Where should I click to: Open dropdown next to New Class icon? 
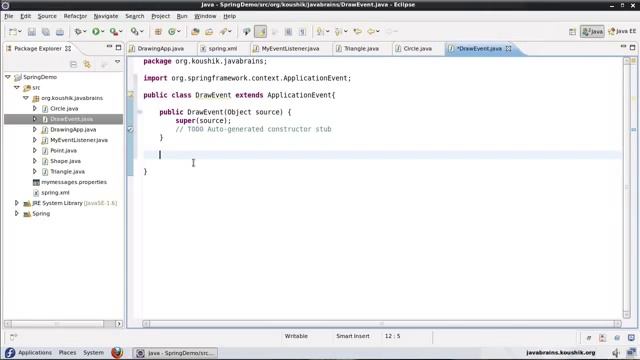pos(179,31)
